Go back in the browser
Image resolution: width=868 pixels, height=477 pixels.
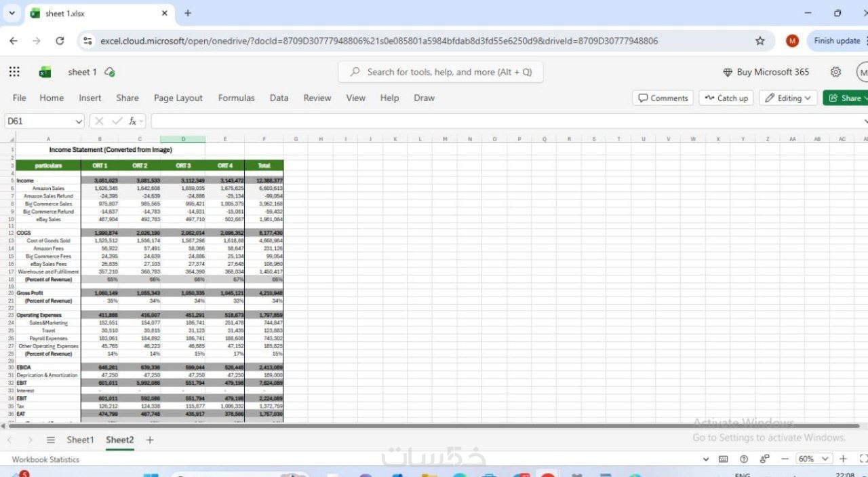[14, 41]
